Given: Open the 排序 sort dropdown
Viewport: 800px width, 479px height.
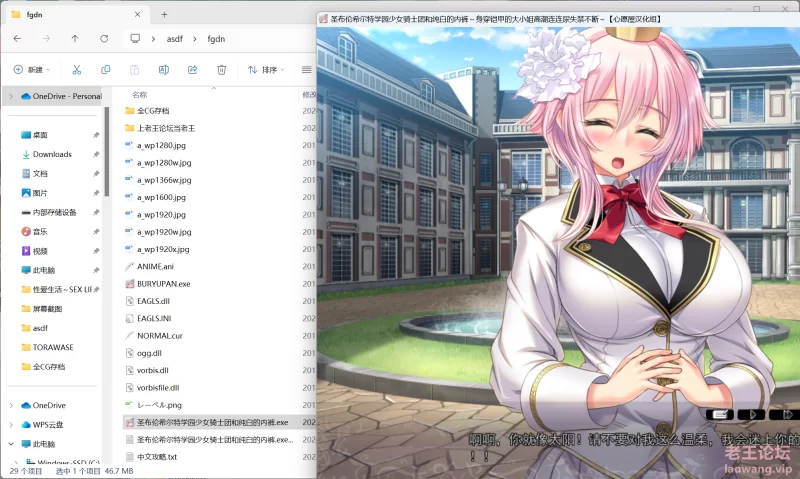Looking at the screenshot, I should pos(266,70).
